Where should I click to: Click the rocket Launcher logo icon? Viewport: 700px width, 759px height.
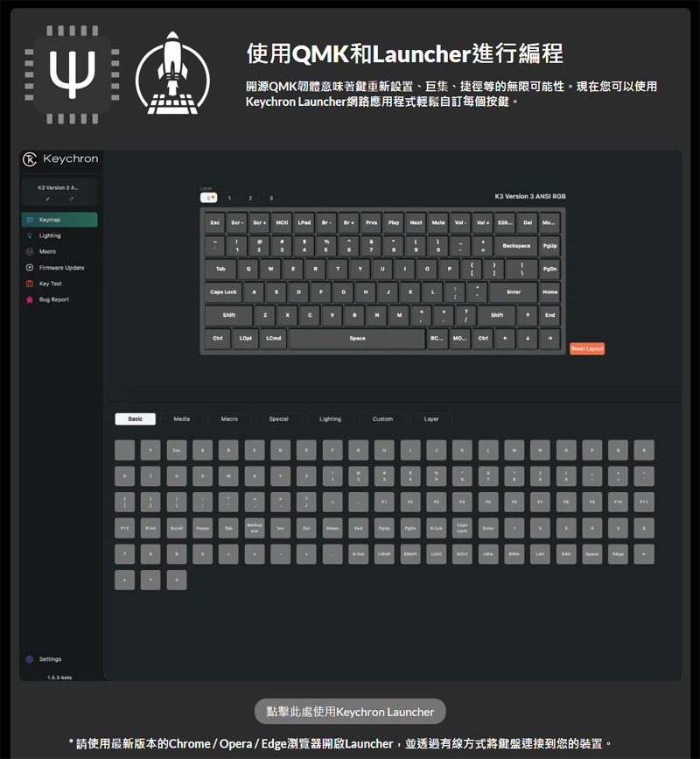coord(172,74)
